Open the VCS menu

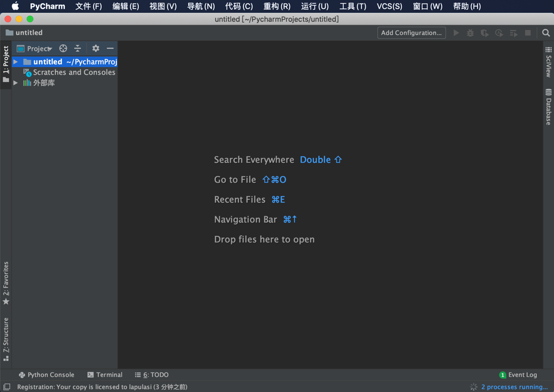click(389, 6)
